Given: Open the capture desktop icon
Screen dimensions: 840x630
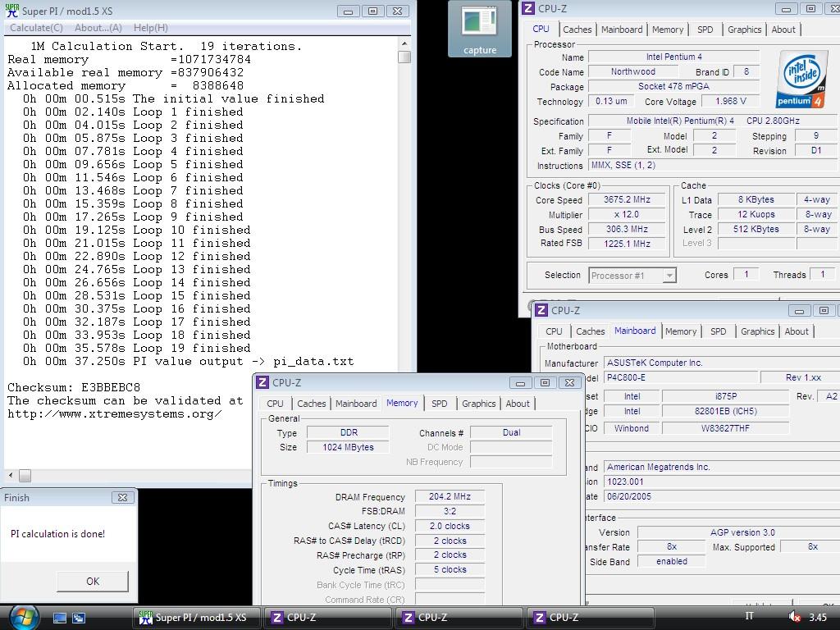Looking at the screenshot, I should [x=479, y=30].
